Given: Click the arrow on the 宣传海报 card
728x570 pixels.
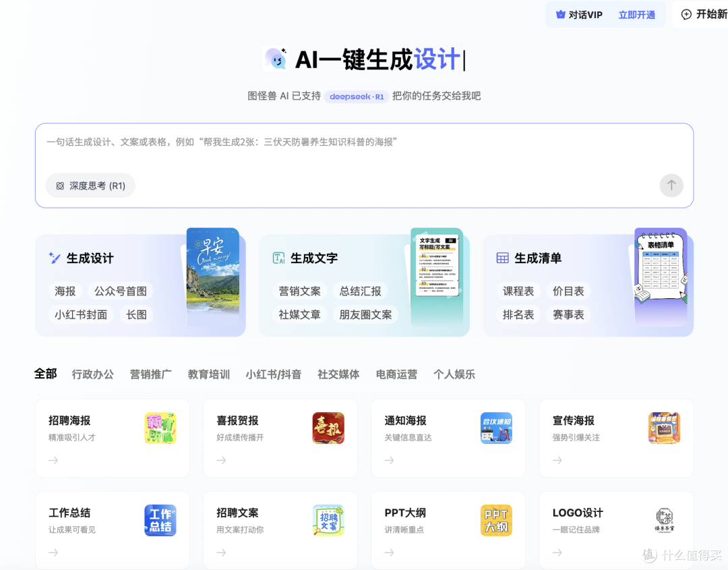Looking at the screenshot, I should [x=557, y=460].
